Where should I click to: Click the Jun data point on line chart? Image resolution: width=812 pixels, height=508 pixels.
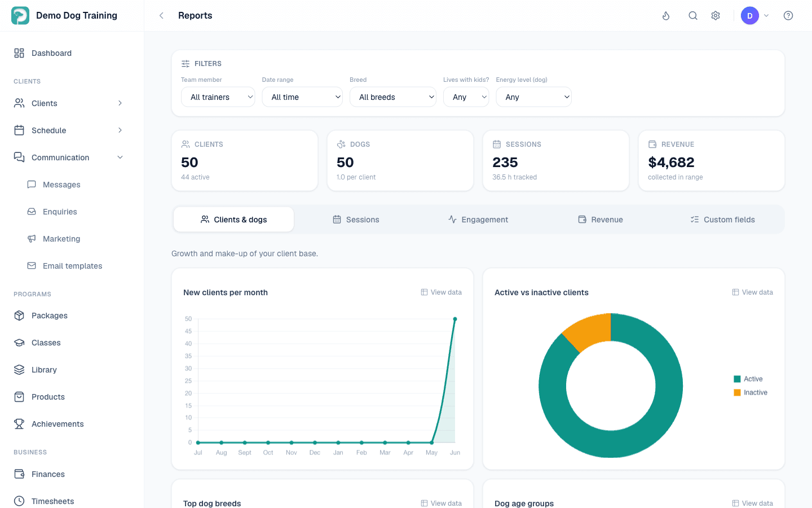coord(455,319)
